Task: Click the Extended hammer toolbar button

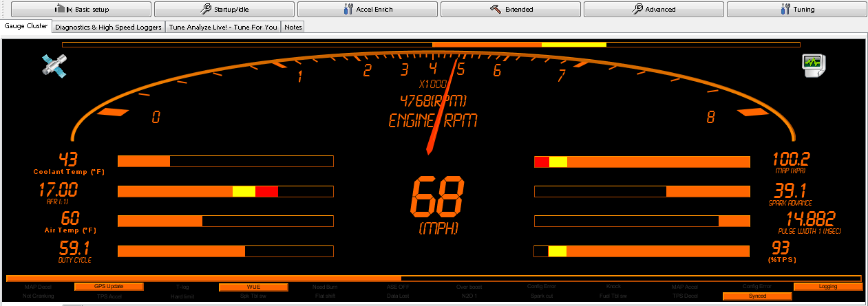Action: tap(511, 10)
